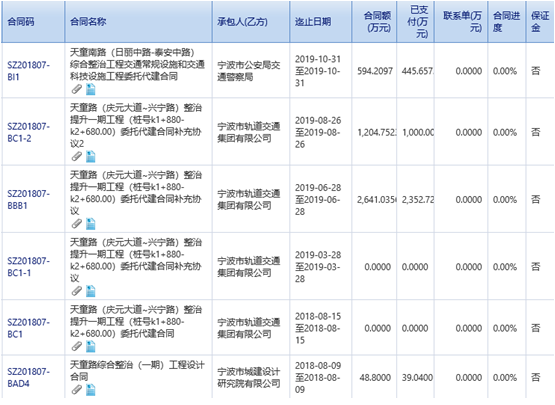Select contractor cell 宁波市城建设计研究院有限公司
This screenshot has width=555, height=405.
pos(249,378)
